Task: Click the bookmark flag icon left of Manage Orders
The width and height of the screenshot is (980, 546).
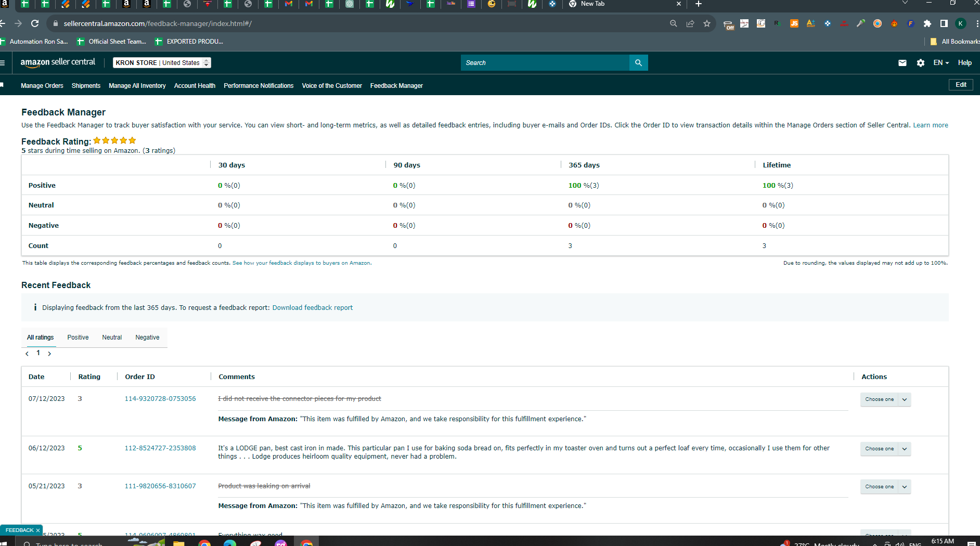Action: point(2,85)
